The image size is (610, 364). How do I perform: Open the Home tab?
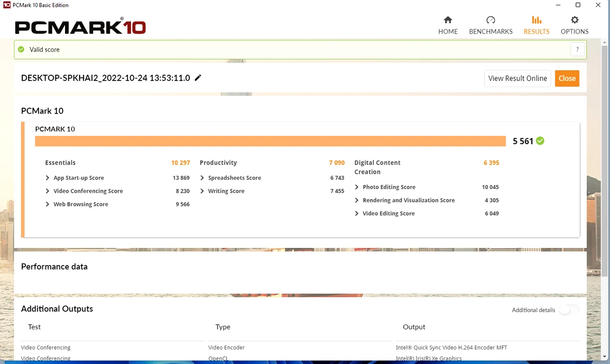click(x=448, y=25)
